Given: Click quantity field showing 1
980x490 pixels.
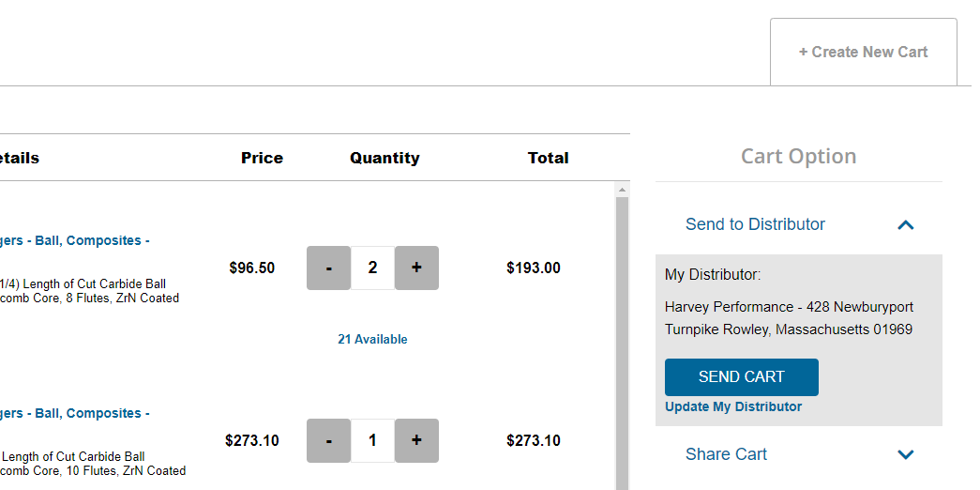Looking at the screenshot, I should click(372, 441).
